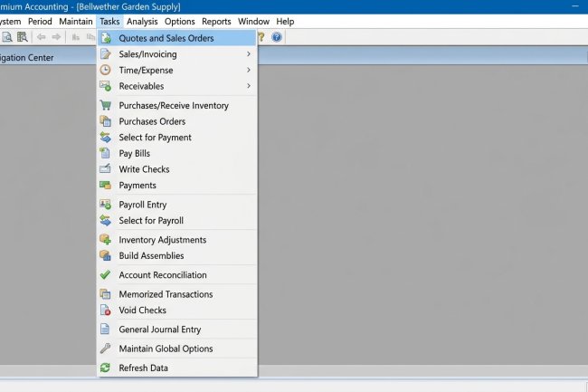The width and height of the screenshot is (588, 392).
Task: Click the Void Checks icon
Action: 105,310
